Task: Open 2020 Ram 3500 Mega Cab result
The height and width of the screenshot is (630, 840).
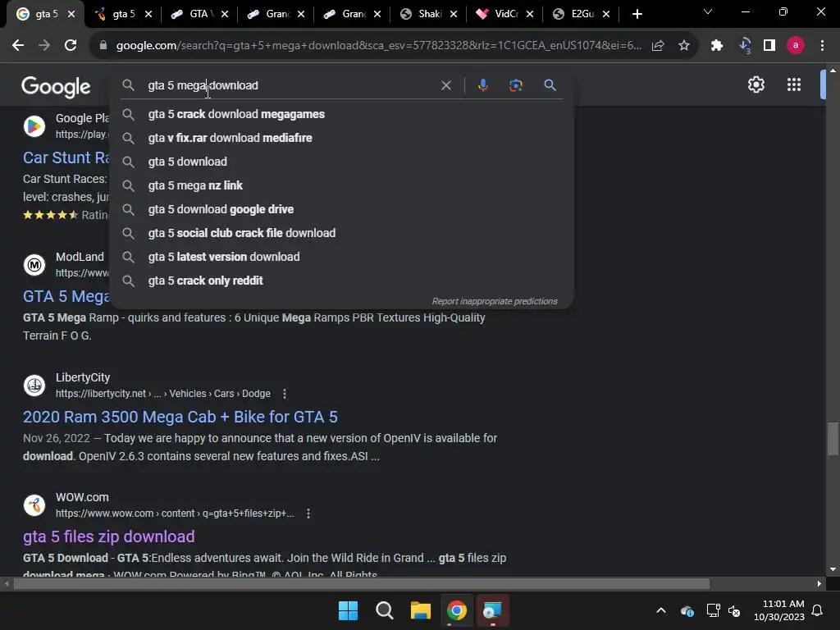Action: point(180,417)
